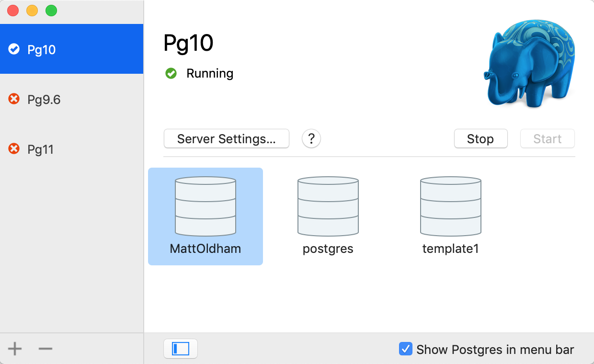594x364 pixels.
Task: Click the blue elephant Postgres logo
Action: coord(528,63)
